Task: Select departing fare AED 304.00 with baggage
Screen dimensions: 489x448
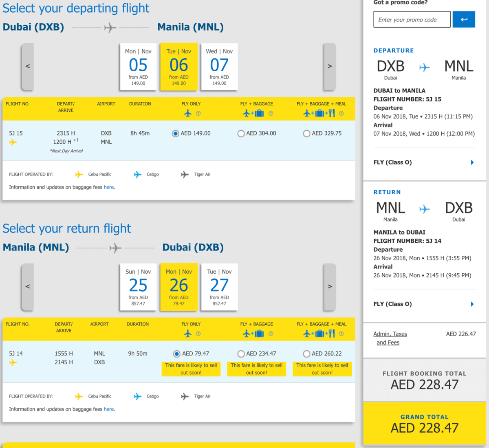Action: click(x=241, y=134)
